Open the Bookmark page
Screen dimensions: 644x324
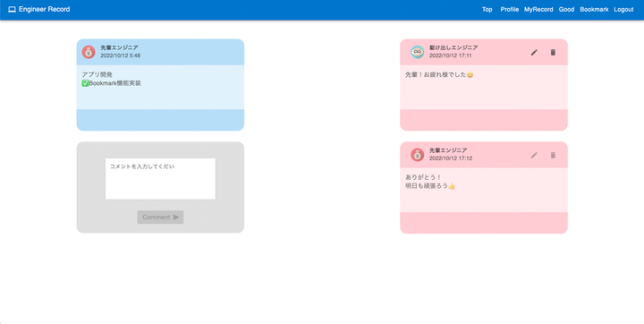pos(594,10)
